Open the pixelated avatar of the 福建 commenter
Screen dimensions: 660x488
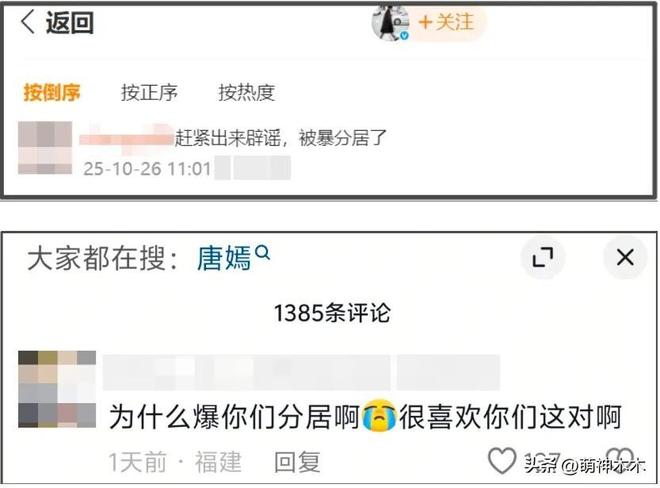pyautogui.click(x=57, y=389)
